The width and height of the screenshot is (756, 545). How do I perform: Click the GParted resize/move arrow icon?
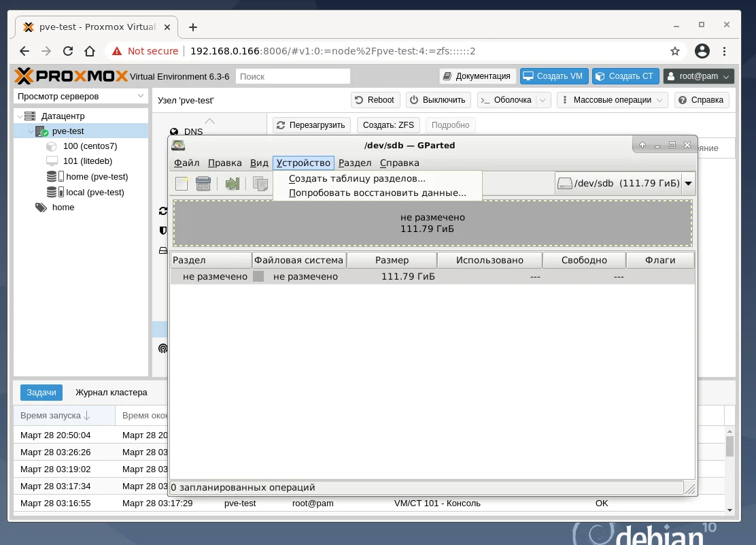[x=233, y=184]
